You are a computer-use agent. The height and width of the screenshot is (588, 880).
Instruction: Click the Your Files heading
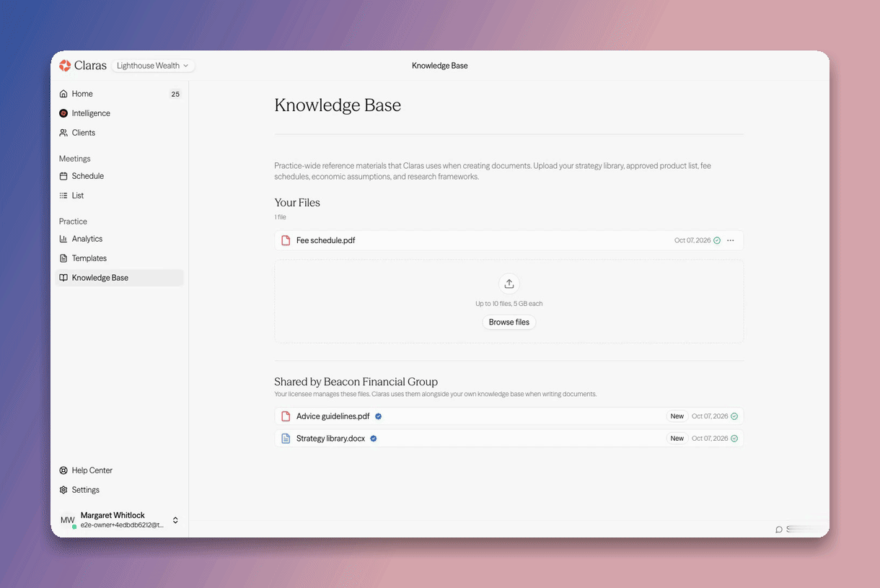pyautogui.click(x=297, y=203)
